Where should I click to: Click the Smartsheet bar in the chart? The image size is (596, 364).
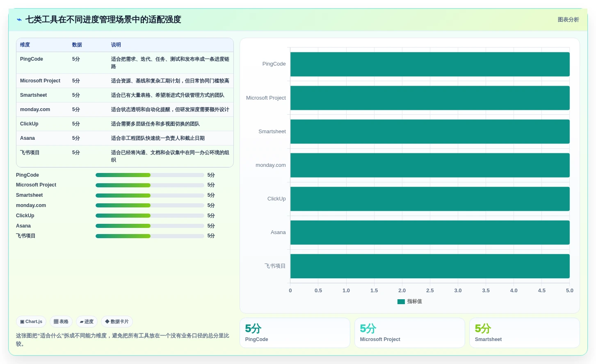click(x=430, y=132)
